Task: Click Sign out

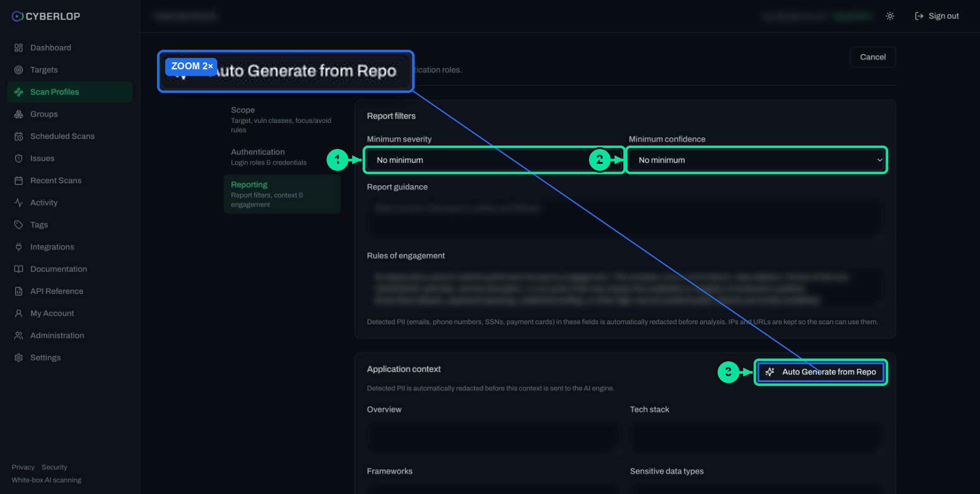Action: click(x=936, y=16)
